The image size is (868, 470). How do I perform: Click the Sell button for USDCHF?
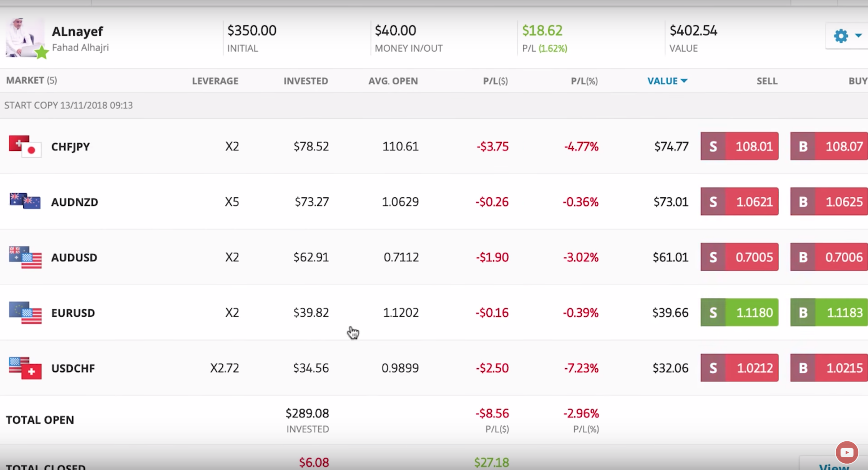739,368
